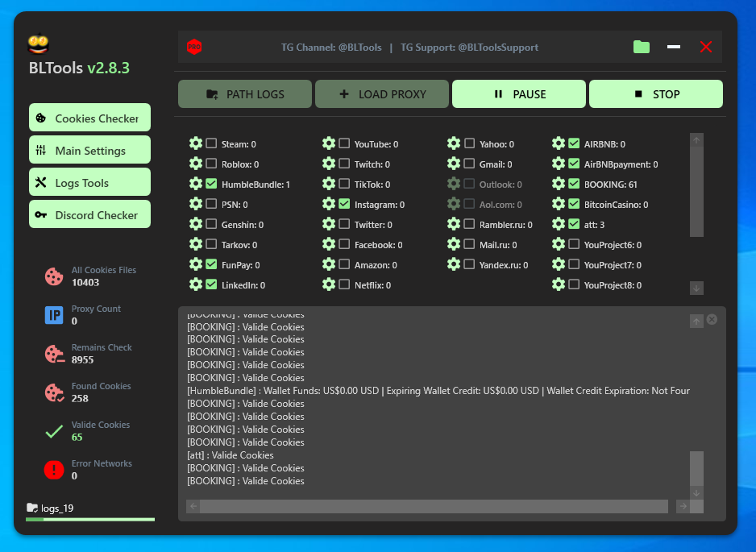The image size is (756, 552).
Task: Open settings gear for Facebook
Action: (329, 244)
